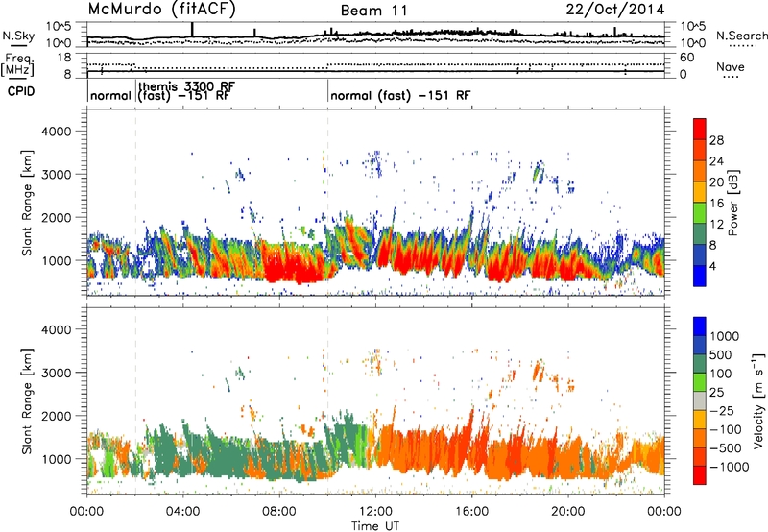
Task: Click the '4' power colorbar tick
Action: pyautogui.click(x=712, y=266)
